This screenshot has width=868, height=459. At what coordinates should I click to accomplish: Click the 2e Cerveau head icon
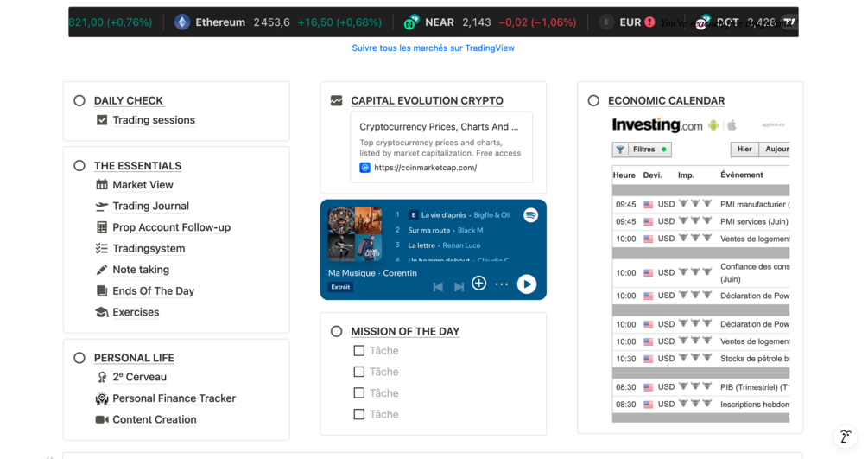102,377
